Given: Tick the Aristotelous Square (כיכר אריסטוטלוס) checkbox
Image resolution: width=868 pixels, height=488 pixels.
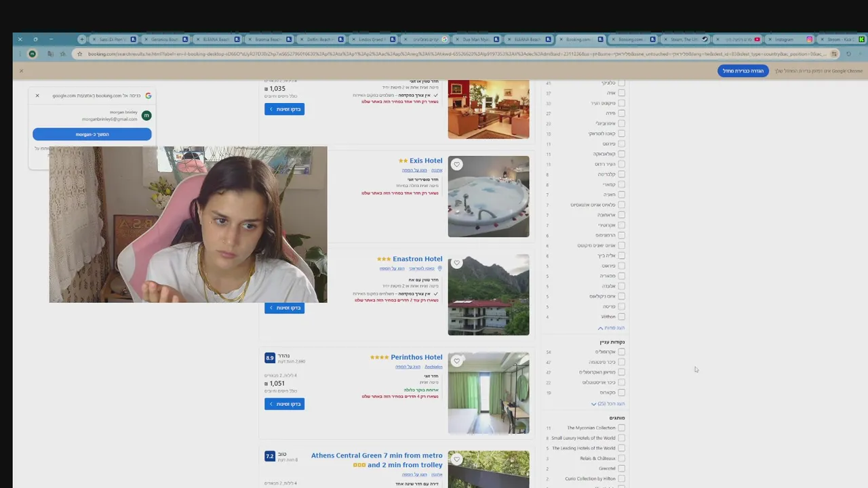Looking at the screenshot, I should click(621, 382).
